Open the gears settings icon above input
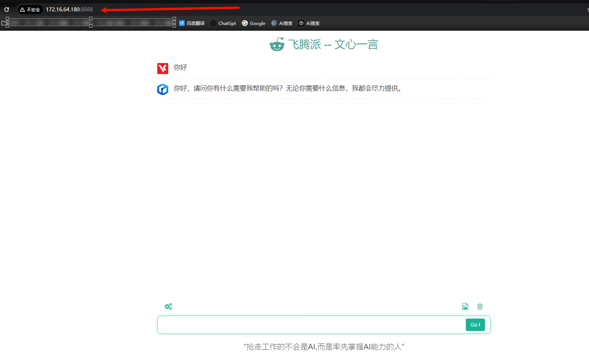Screen dimensions: 589x364 [168, 306]
